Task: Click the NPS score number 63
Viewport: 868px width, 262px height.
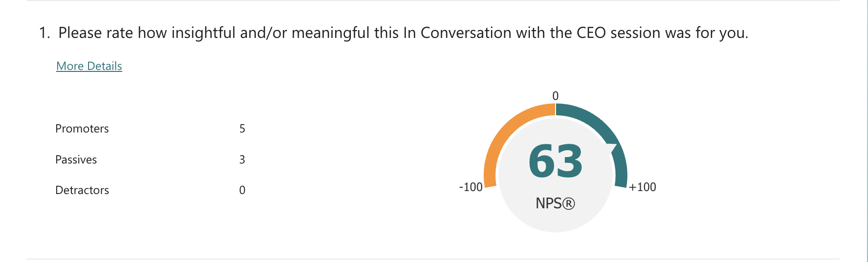Action: coord(556,161)
